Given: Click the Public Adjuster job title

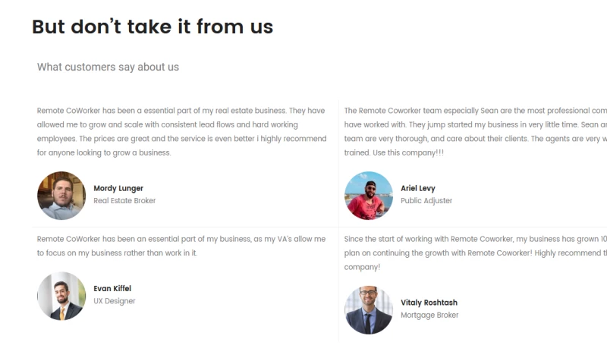Looking at the screenshot, I should [x=426, y=201].
